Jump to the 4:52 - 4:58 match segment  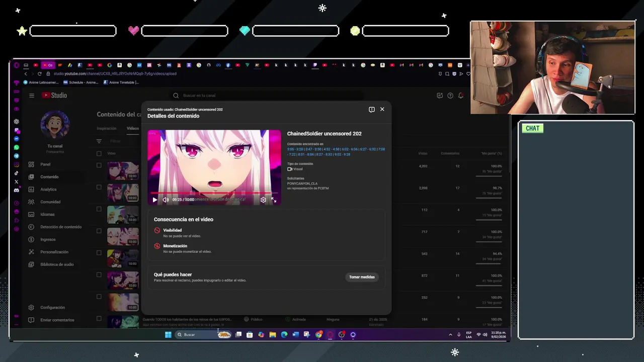(x=332, y=149)
